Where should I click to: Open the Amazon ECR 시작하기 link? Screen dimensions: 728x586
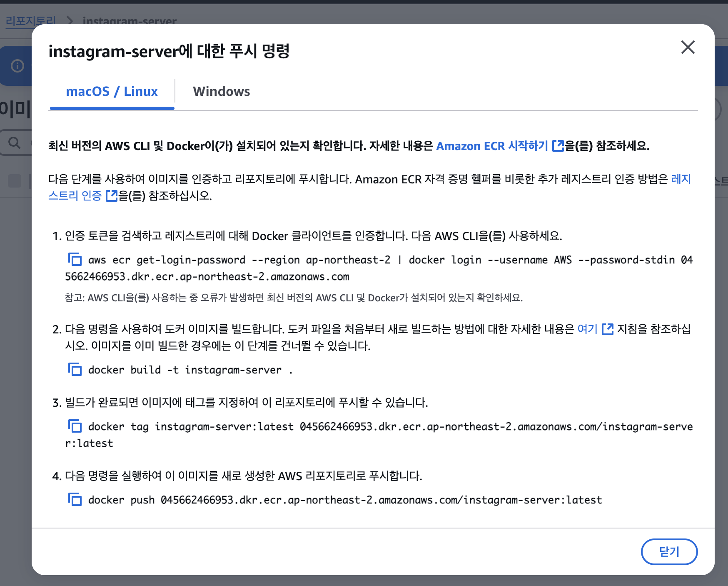pos(500,146)
